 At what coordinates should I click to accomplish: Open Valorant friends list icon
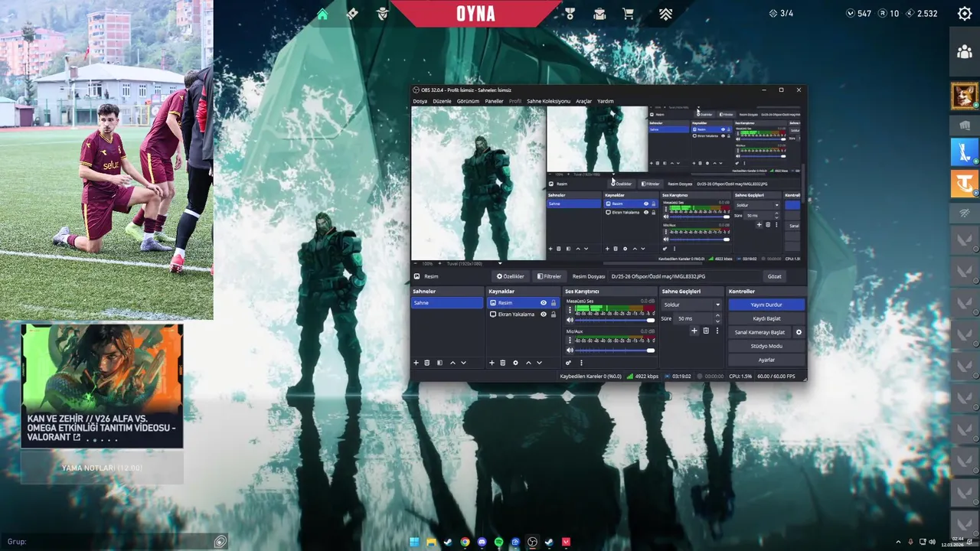(x=965, y=52)
